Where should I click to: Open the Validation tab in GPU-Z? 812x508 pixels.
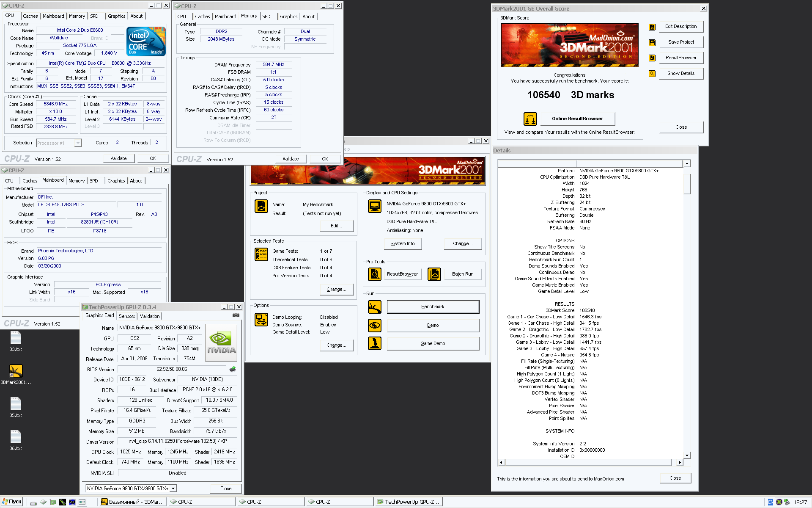click(x=150, y=316)
